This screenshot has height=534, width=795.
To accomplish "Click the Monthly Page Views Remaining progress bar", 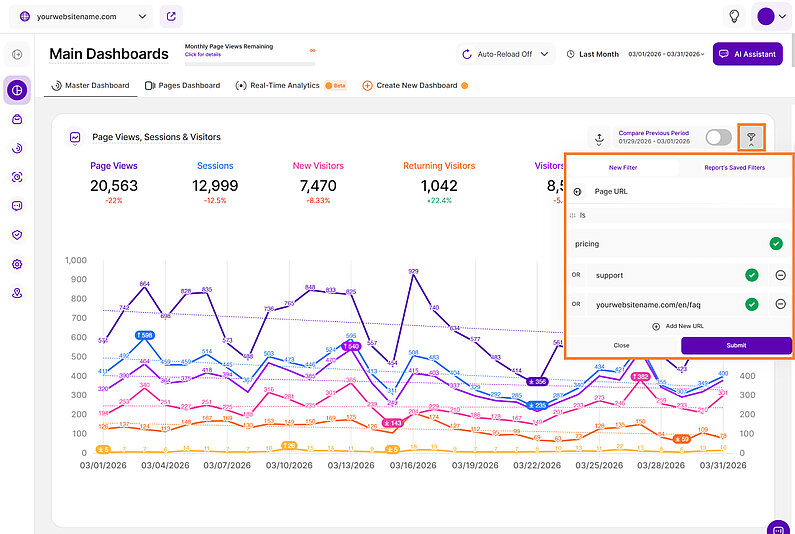I will click(250, 64).
